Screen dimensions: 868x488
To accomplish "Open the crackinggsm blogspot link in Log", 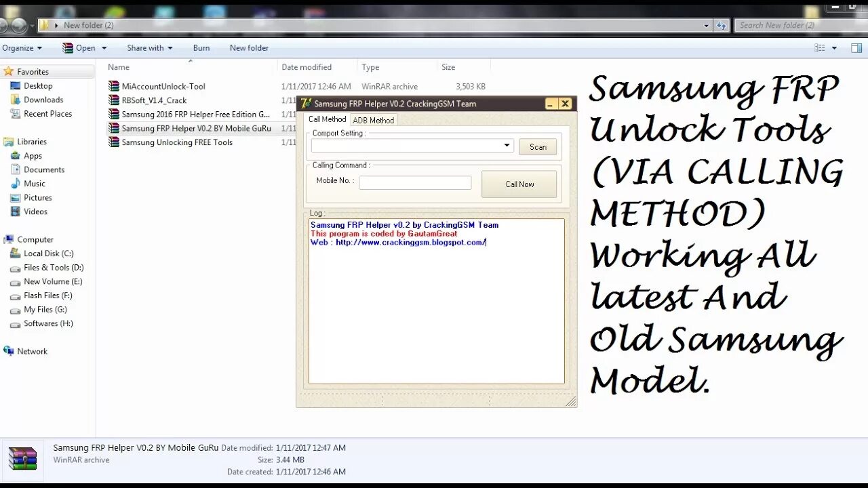I will click(434, 242).
